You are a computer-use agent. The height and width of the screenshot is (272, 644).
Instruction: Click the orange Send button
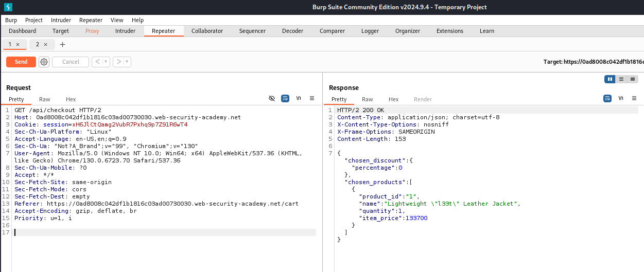point(21,62)
